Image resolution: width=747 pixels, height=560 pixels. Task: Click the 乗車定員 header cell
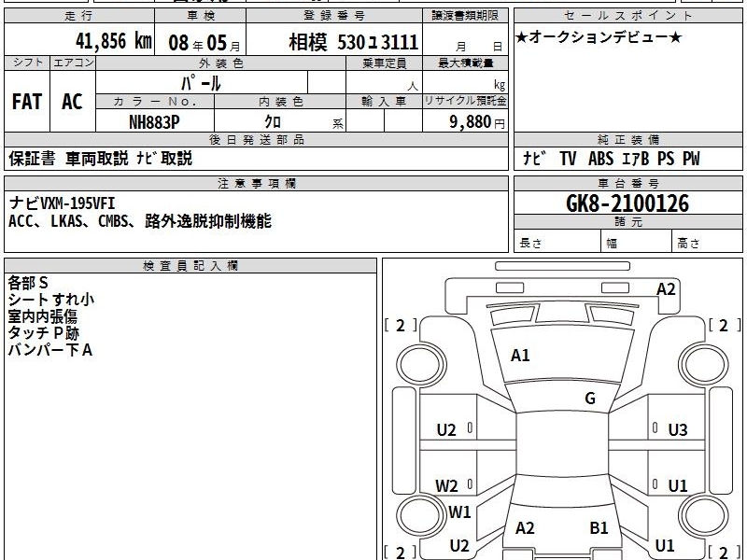pyautogui.click(x=384, y=63)
